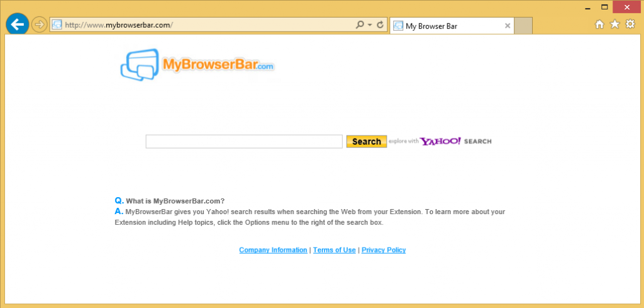Screen dimensions: 644x308
Task: Click the Forward navigation arrow
Action: (40, 25)
